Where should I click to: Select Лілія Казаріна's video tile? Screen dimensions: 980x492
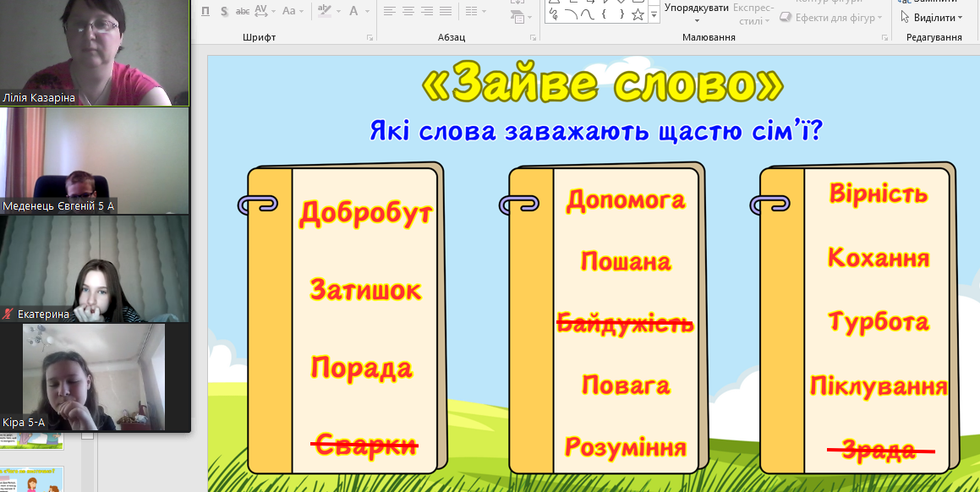[95, 52]
